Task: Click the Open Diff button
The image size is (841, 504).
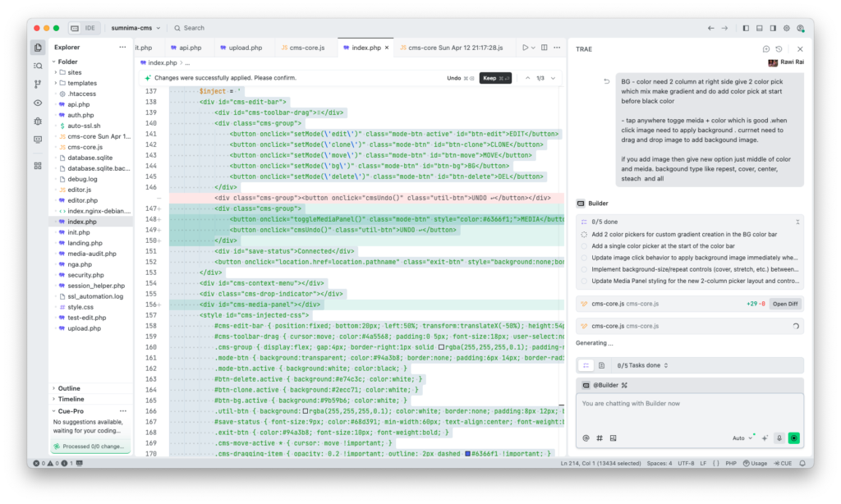Action: pos(785,304)
